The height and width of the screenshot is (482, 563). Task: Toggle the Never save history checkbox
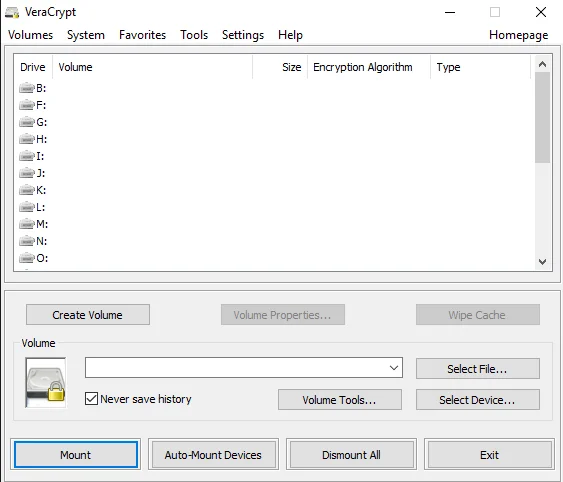[91, 398]
